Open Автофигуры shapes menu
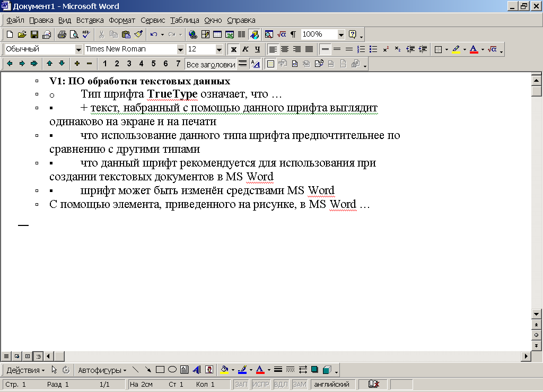The height and width of the screenshot is (392, 543). (x=102, y=370)
